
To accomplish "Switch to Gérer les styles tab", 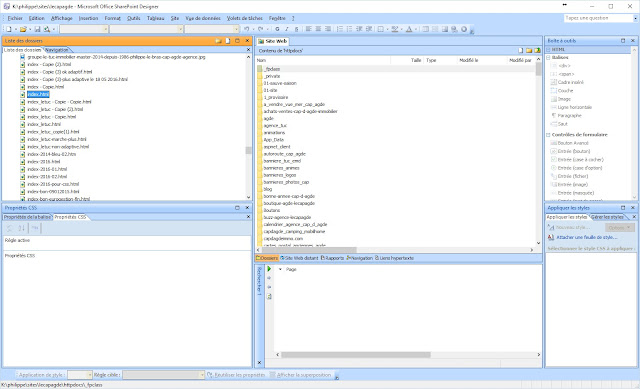I will tap(607, 217).
